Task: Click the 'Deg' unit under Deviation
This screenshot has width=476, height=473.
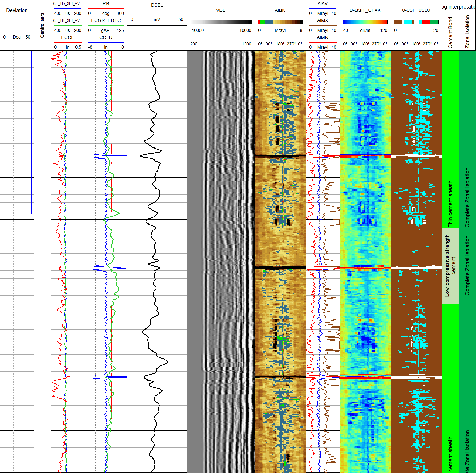Action: (x=17, y=37)
